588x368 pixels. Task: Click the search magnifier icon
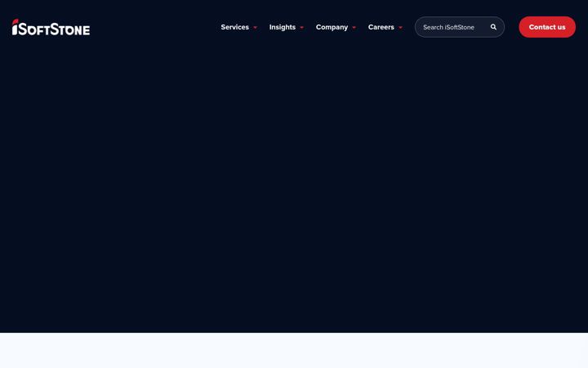(x=493, y=27)
